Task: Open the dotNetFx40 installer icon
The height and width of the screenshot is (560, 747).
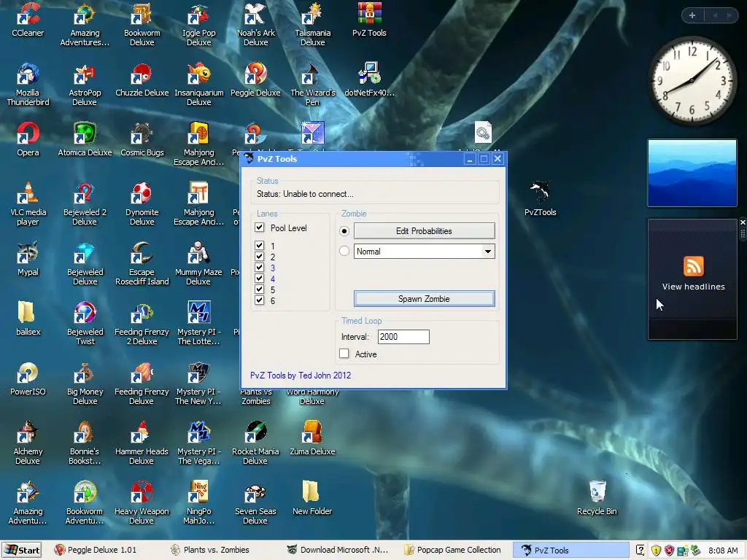Action: [x=369, y=80]
